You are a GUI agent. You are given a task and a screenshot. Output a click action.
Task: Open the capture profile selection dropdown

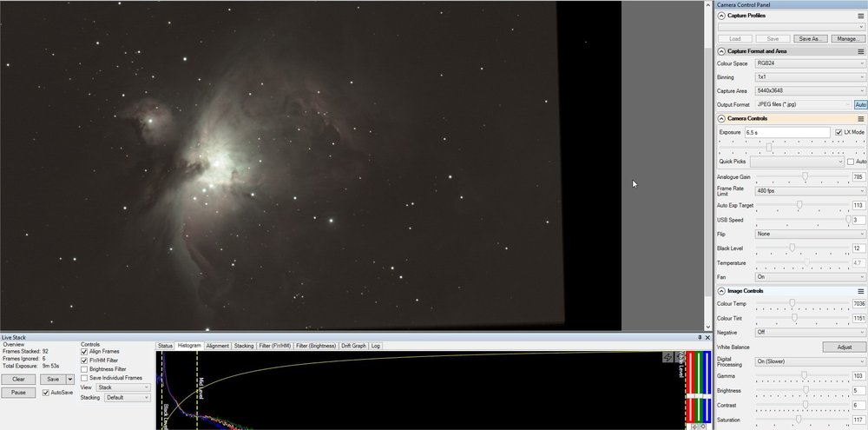click(x=792, y=27)
